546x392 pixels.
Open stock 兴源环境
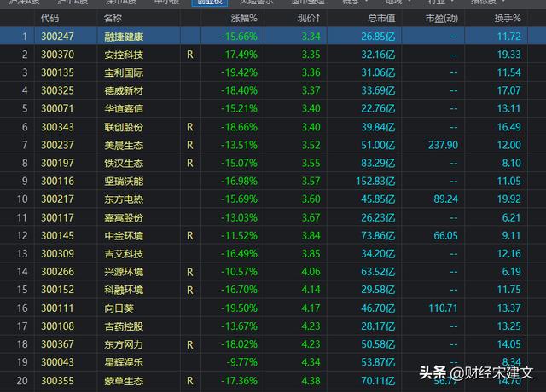tap(124, 272)
